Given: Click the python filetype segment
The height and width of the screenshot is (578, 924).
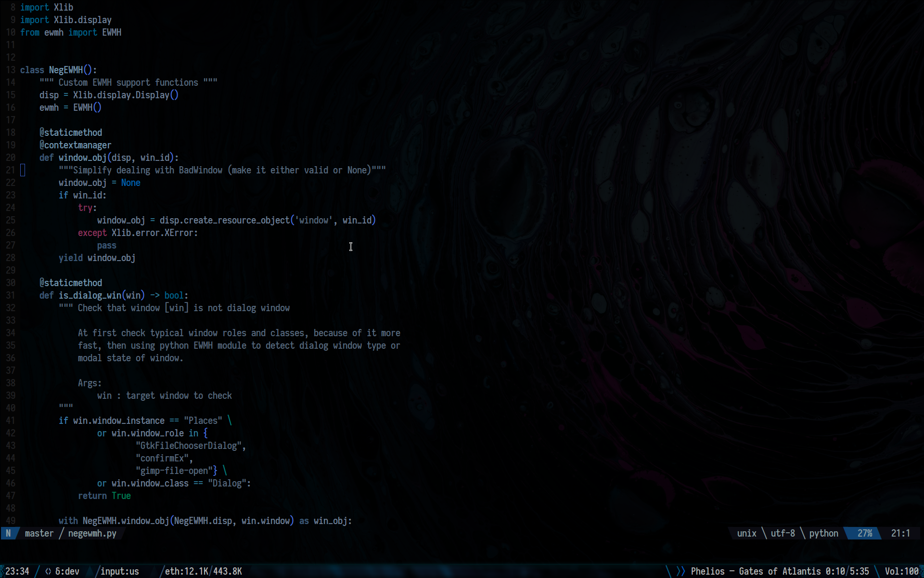Looking at the screenshot, I should pyautogui.click(x=823, y=533).
